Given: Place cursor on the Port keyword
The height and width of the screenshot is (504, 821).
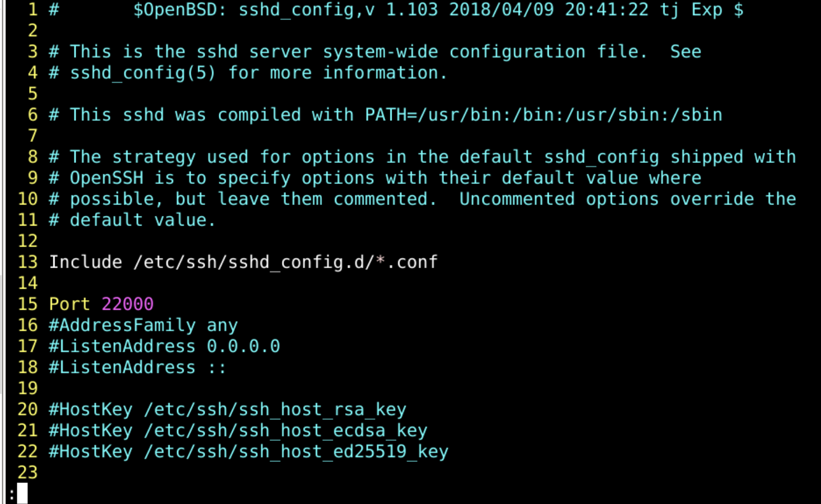Looking at the screenshot, I should tap(69, 304).
